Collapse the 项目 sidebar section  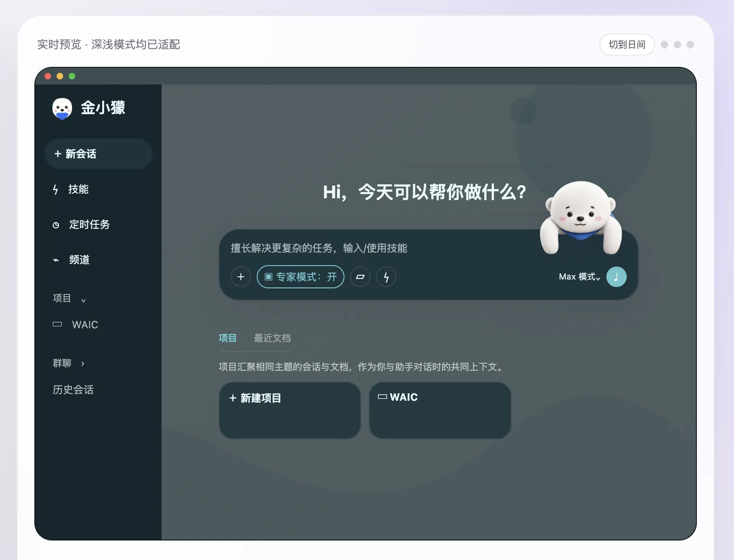pyautogui.click(x=69, y=299)
